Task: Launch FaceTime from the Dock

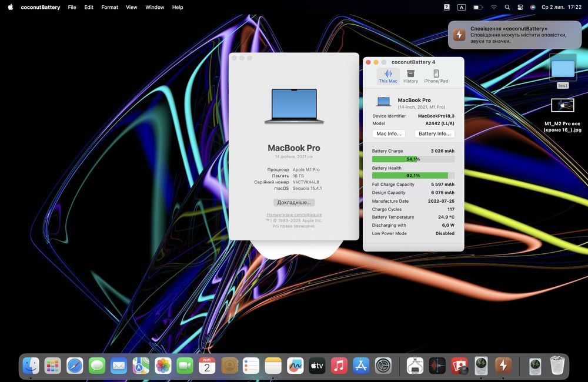Action: tap(185, 366)
